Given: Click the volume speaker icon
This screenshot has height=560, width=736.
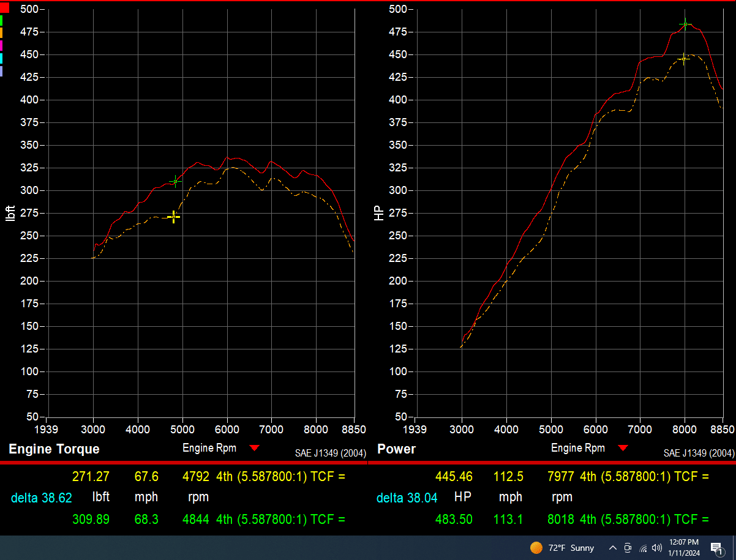Looking at the screenshot, I should point(658,548).
